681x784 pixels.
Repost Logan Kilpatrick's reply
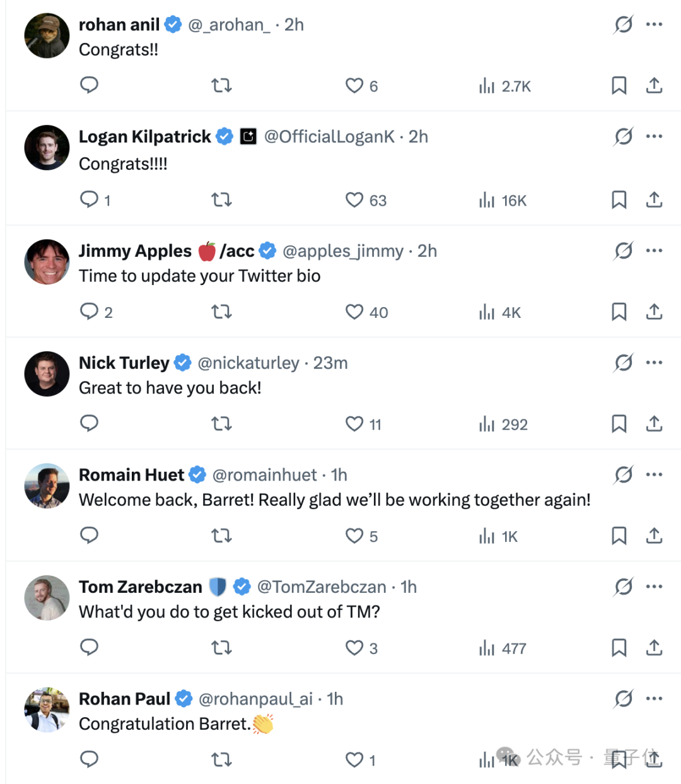(221, 200)
